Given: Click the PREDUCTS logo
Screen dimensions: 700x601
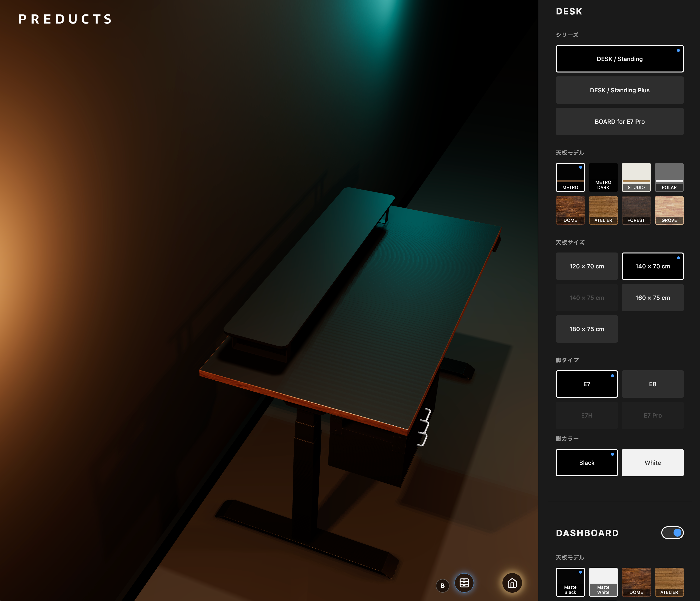Looking at the screenshot, I should (65, 19).
